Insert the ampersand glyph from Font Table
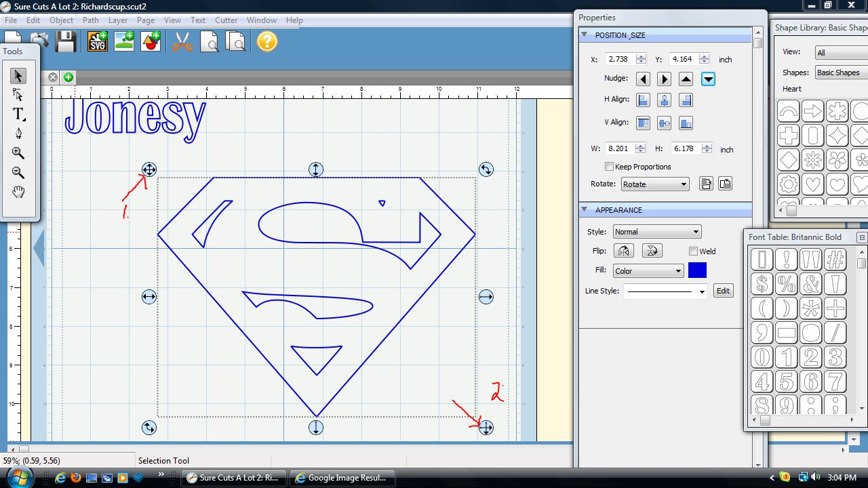 pyautogui.click(x=811, y=283)
